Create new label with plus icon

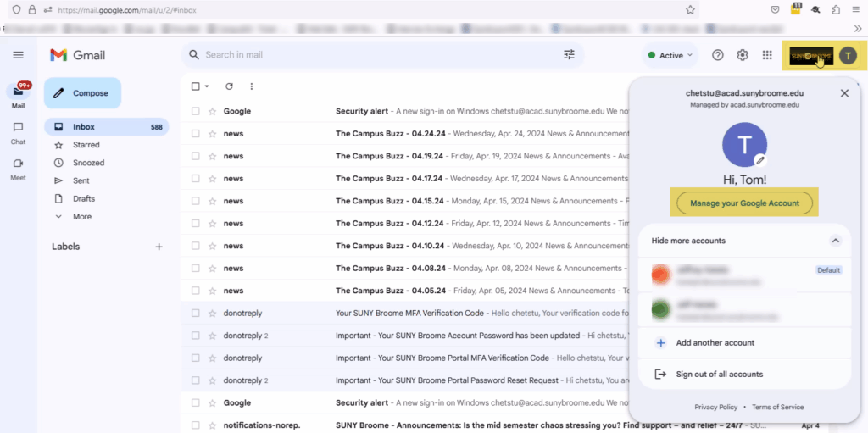pyautogui.click(x=159, y=247)
